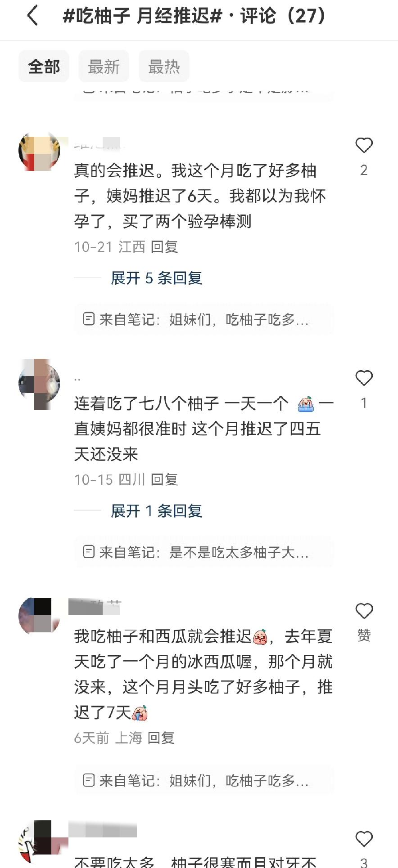Image resolution: width=398 pixels, height=868 pixels.
Task: Select the 全部 tab
Action: click(x=44, y=67)
